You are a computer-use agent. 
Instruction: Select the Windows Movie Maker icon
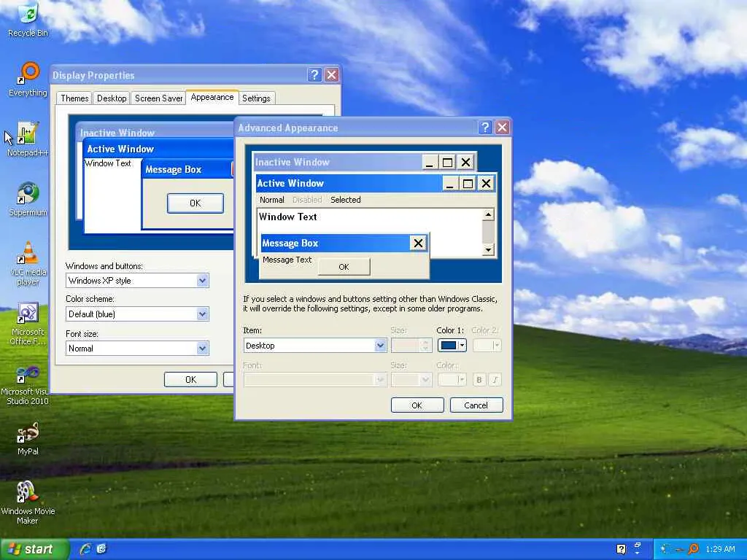[28, 502]
